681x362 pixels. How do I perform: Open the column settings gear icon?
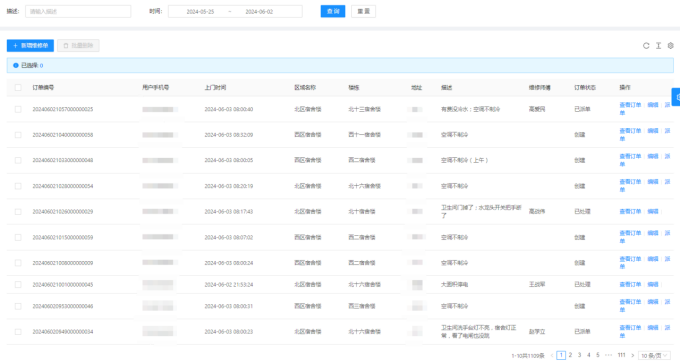[671, 46]
